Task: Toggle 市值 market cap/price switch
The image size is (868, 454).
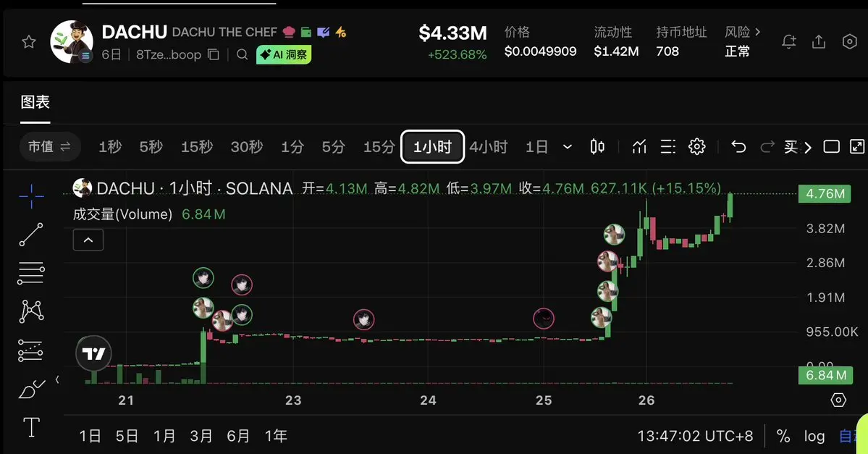Action: (49, 147)
